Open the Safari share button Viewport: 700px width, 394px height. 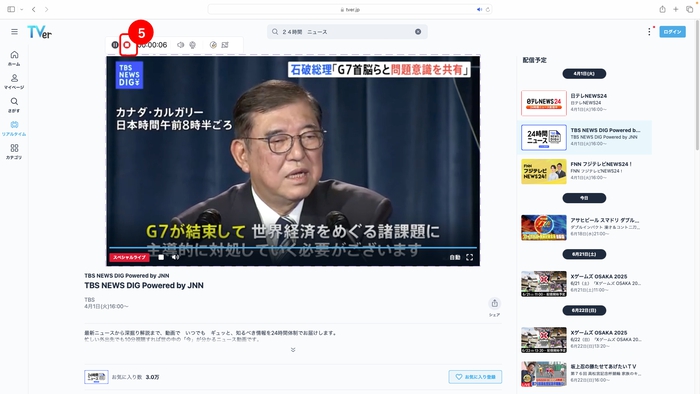662,9
